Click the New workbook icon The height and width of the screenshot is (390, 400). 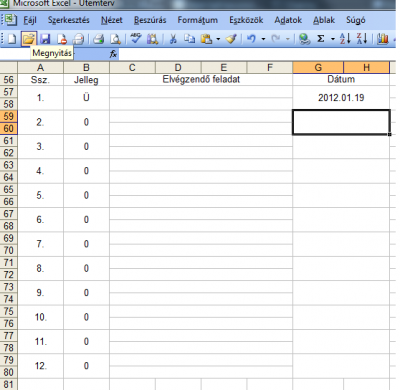tap(12, 39)
